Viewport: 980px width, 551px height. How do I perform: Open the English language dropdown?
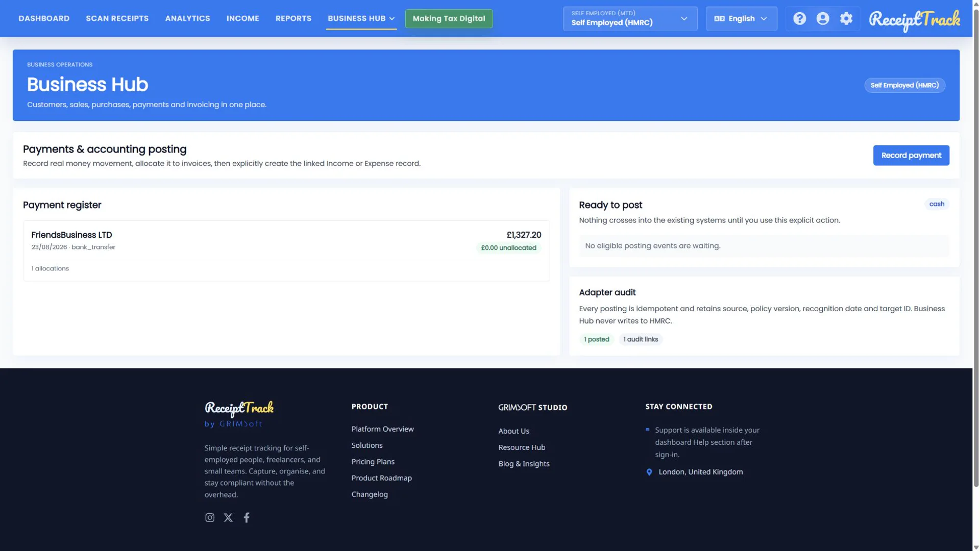[741, 18]
